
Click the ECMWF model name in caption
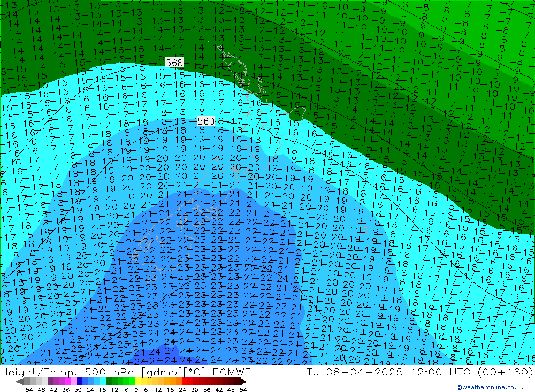pos(232,372)
